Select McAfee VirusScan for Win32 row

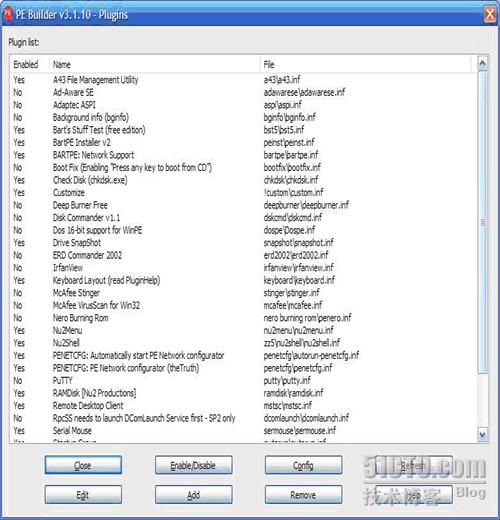[x=243, y=305]
